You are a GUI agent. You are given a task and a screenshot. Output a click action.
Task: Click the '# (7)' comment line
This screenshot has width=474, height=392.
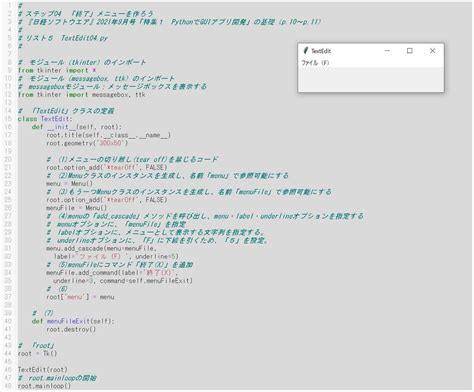[43, 313]
